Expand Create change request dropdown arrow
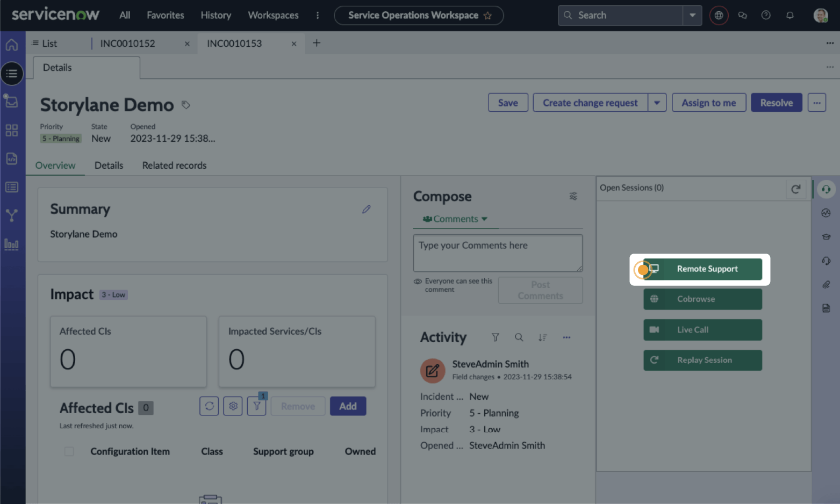The width and height of the screenshot is (840, 504). [657, 103]
